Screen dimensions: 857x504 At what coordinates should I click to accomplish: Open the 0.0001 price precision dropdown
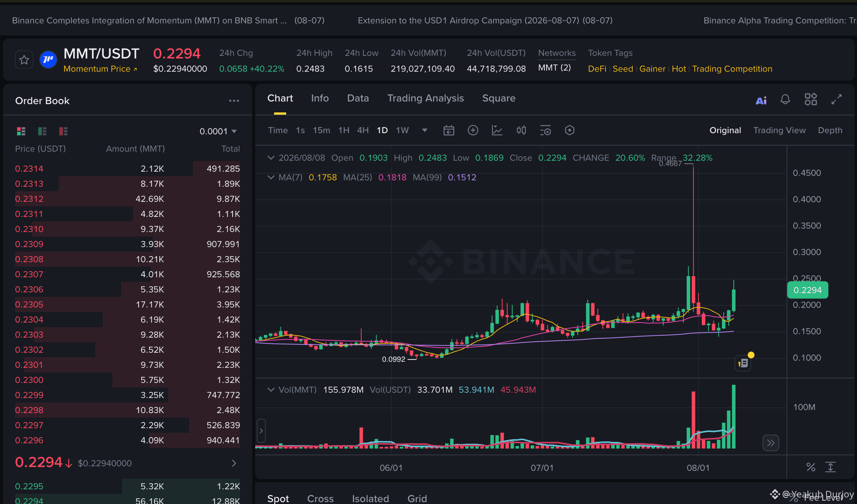[x=218, y=131]
